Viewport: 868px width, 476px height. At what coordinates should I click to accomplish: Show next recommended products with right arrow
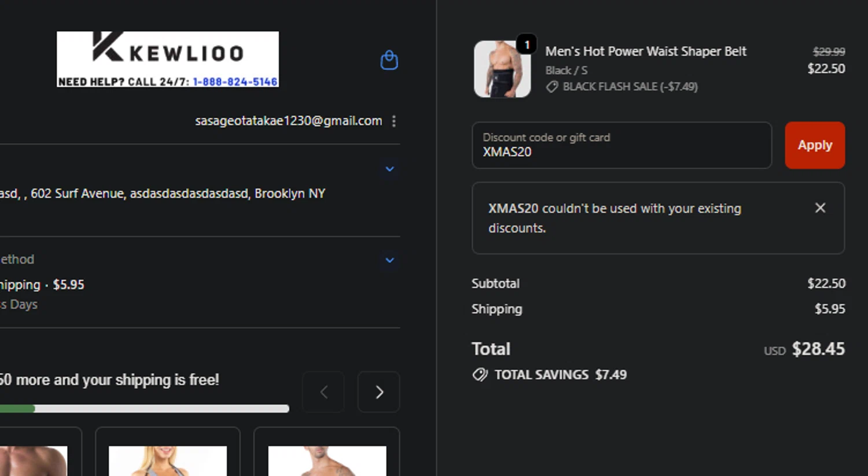[x=378, y=392]
